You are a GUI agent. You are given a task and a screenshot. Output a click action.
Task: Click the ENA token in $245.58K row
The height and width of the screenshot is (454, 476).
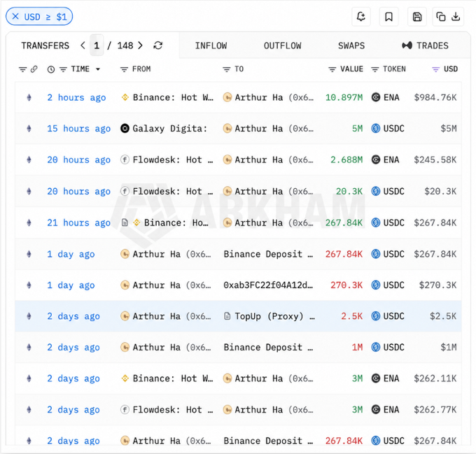[385, 159]
